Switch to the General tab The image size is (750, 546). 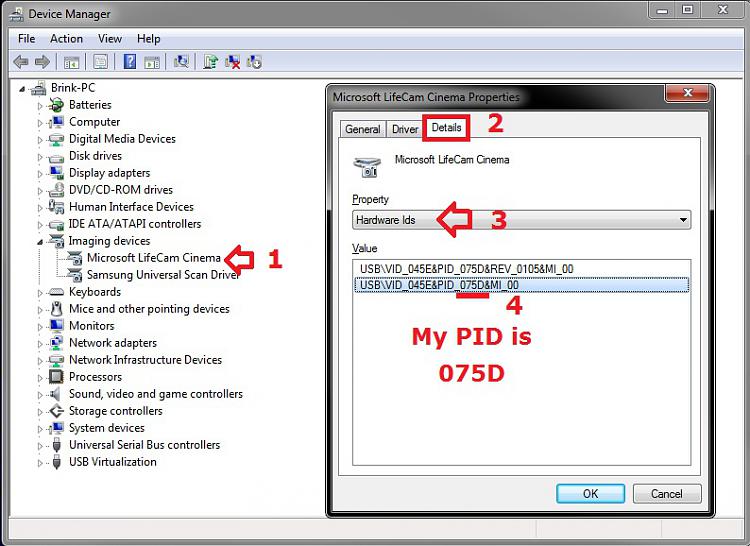click(x=363, y=129)
